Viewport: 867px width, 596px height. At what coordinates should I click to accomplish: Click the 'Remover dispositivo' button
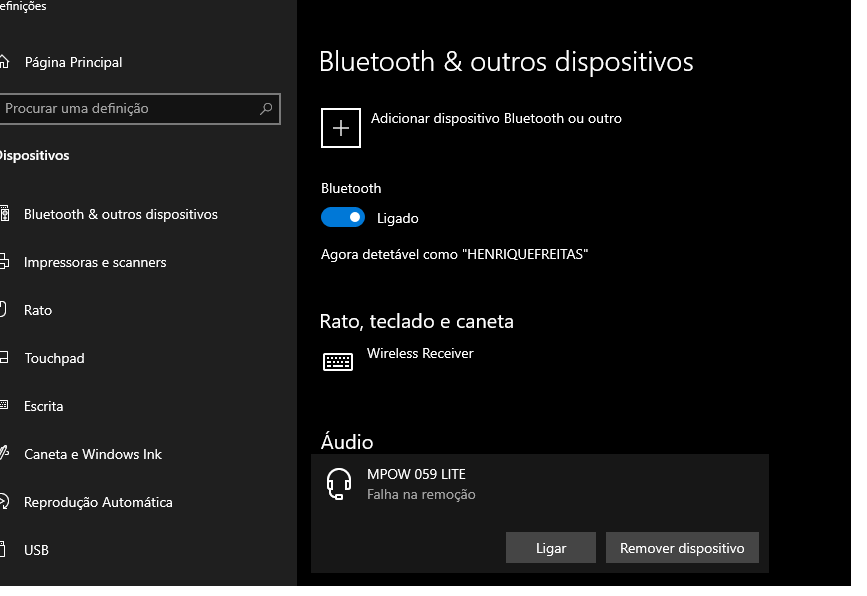[682, 548]
